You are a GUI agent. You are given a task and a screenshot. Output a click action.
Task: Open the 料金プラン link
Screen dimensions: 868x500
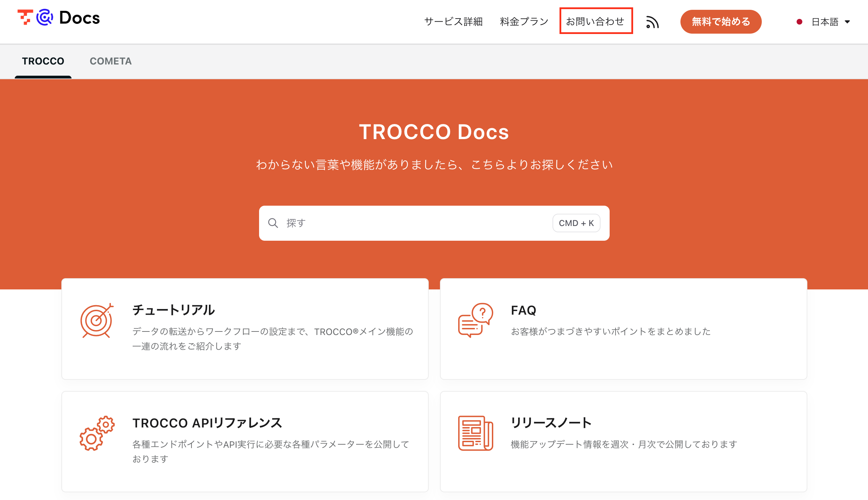point(524,22)
